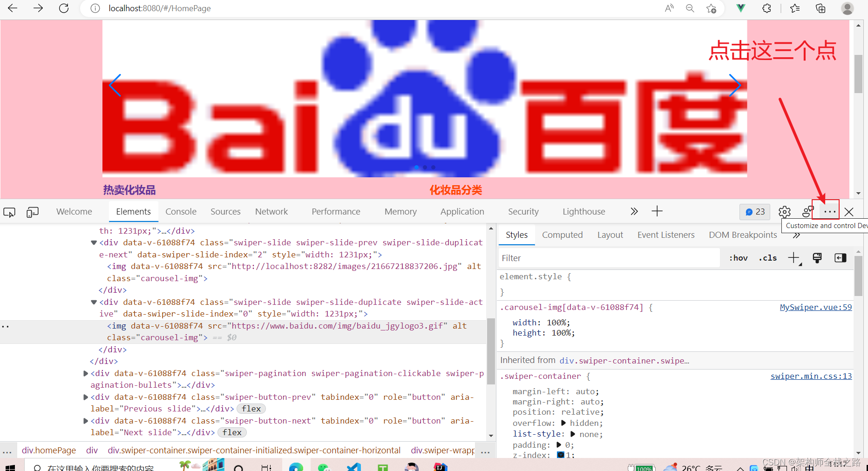Open the Sources tab
This screenshot has height=471, width=868.
point(225,212)
